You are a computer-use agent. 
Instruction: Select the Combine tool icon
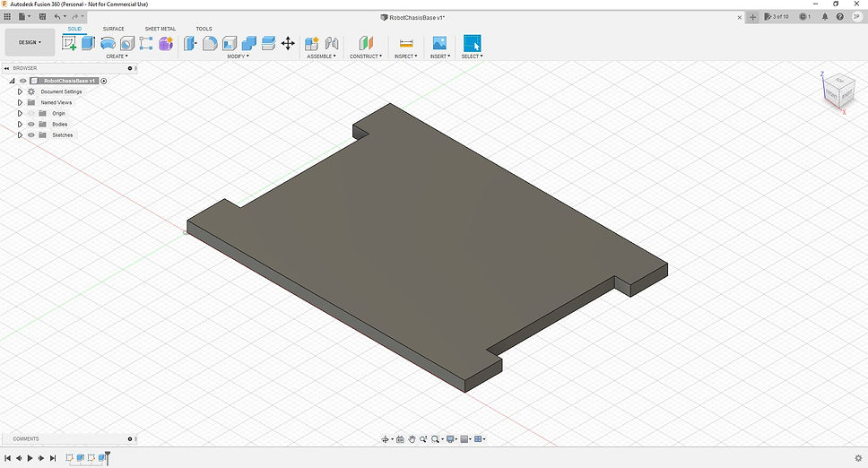[249, 43]
